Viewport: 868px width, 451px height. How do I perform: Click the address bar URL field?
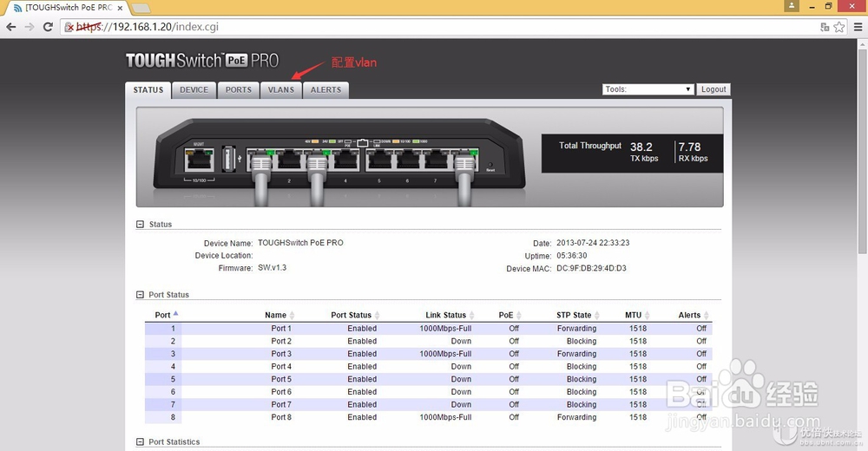click(437, 27)
